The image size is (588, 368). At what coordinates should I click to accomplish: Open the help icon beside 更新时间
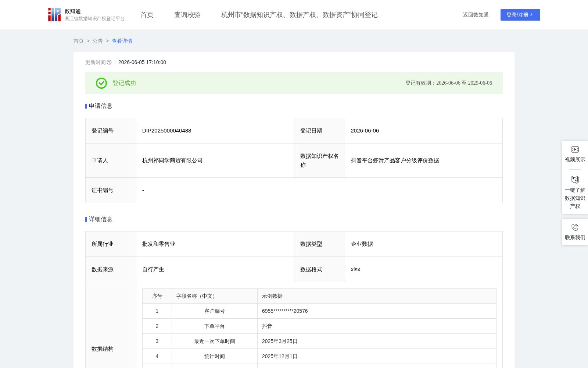click(109, 63)
